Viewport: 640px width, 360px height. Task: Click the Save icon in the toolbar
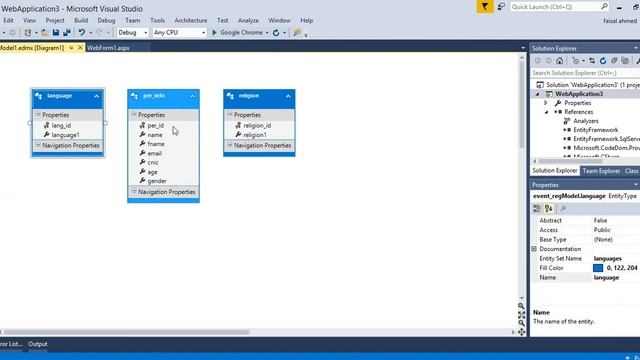[x=56, y=32]
